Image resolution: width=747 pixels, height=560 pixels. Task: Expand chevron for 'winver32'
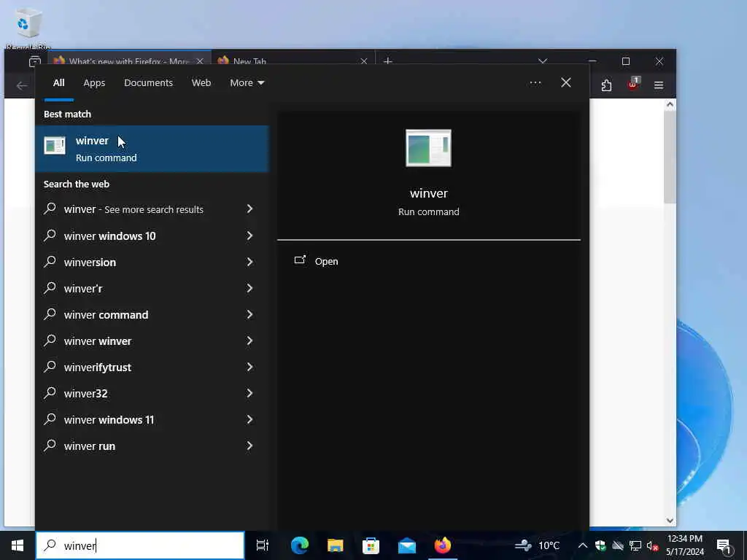(249, 393)
